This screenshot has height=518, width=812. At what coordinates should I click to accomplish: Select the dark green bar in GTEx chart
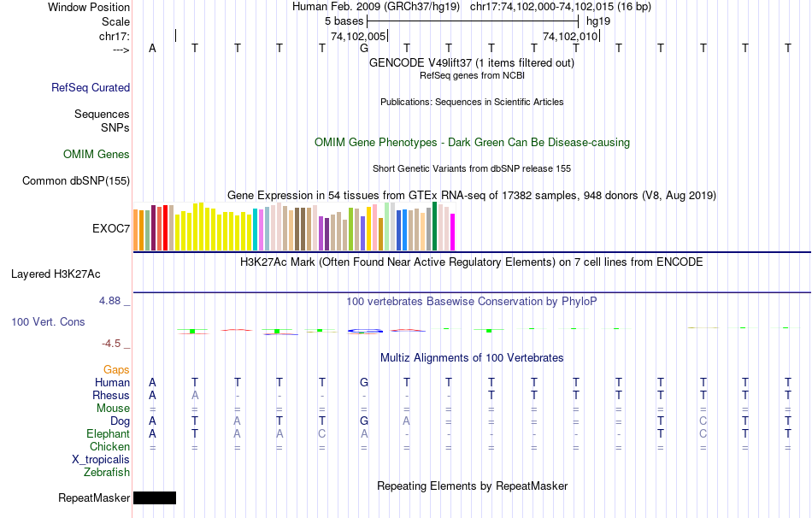point(434,227)
